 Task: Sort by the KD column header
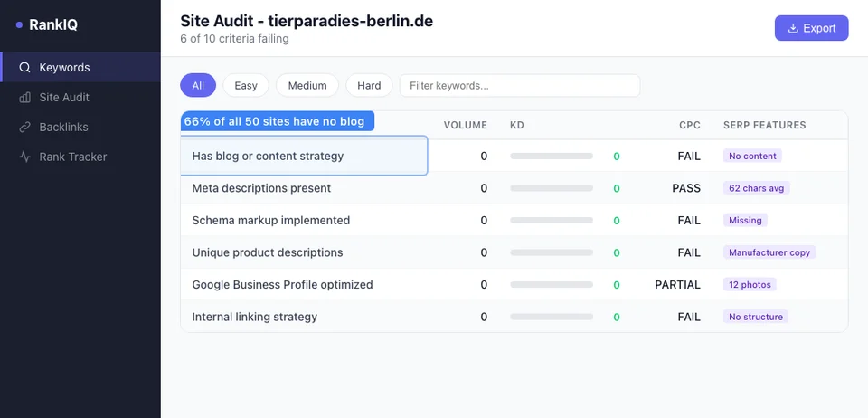[x=517, y=125]
